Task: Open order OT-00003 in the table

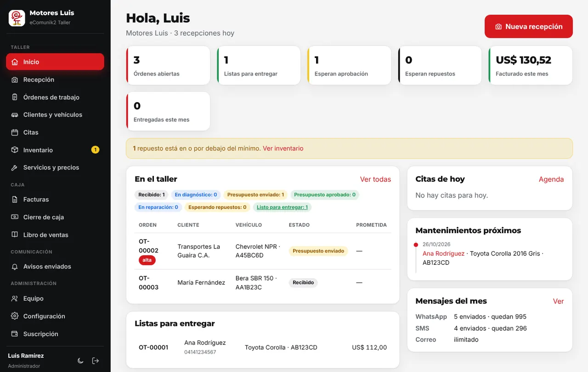Action: (x=148, y=283)
